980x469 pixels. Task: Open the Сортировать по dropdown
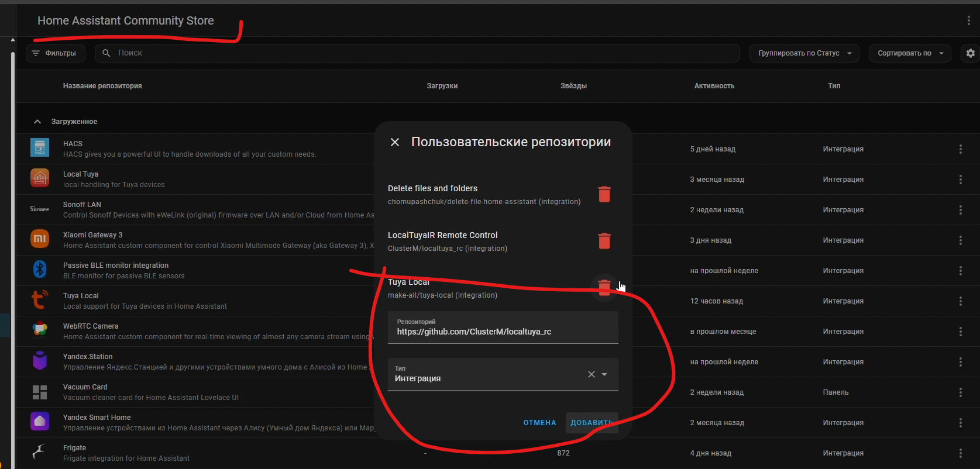(909, 53)
